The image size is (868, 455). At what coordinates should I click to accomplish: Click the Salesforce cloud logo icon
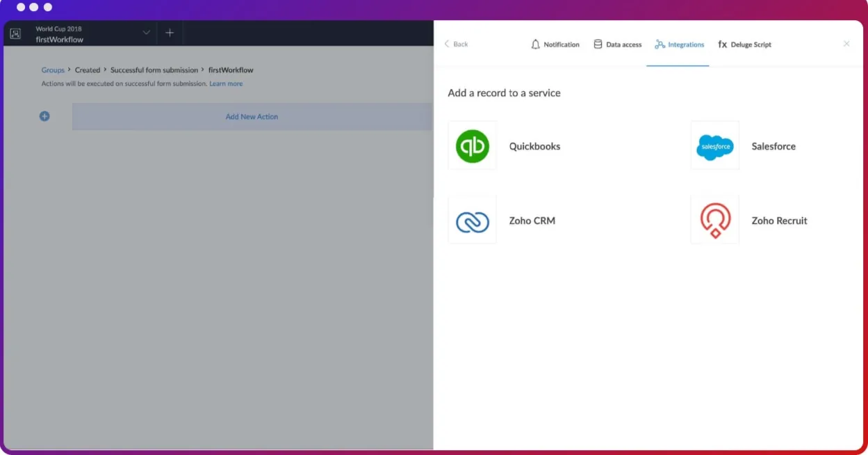point(714,147)
